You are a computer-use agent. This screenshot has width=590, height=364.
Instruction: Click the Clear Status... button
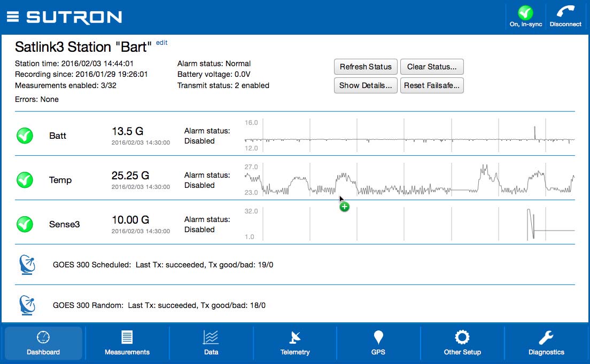point(432,67)
